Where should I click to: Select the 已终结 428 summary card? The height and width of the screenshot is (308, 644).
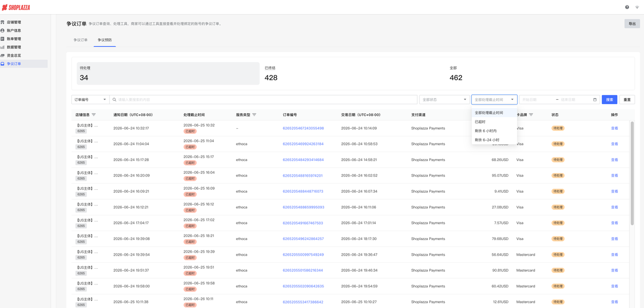[352, 73]
